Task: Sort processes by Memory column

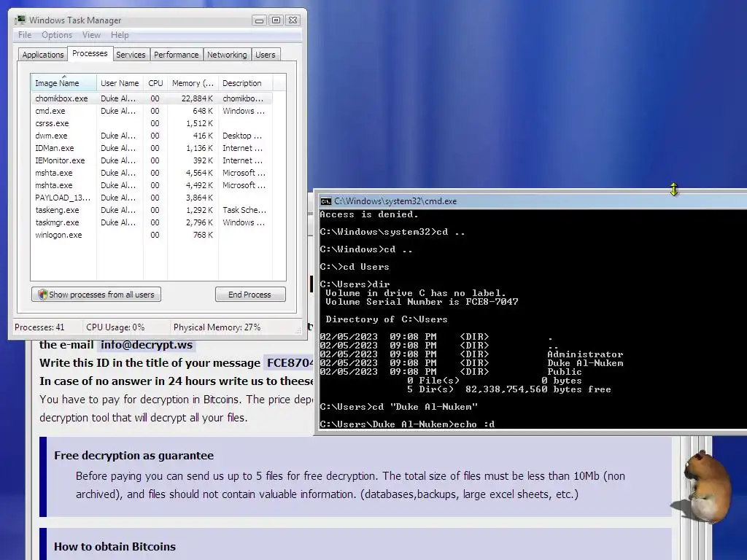Action: 193,83
